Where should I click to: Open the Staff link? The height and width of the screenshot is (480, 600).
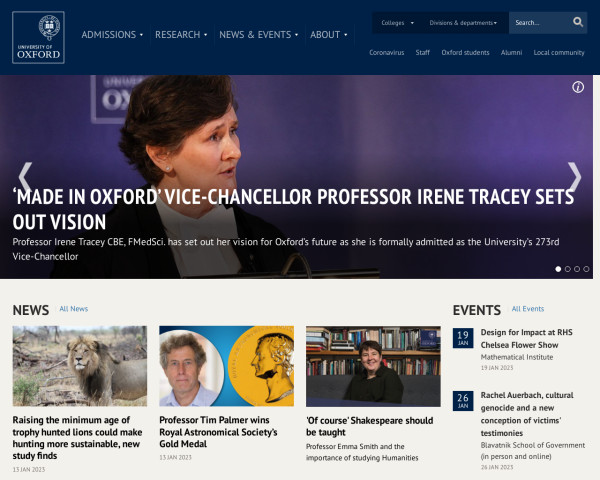pos(422,52)
